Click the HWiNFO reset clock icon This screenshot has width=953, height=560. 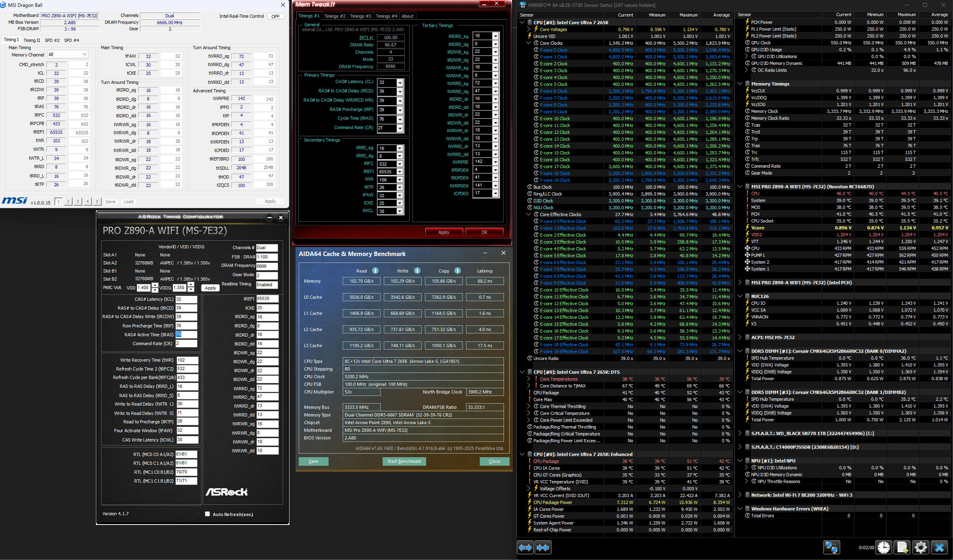click(x=884, y=548)
